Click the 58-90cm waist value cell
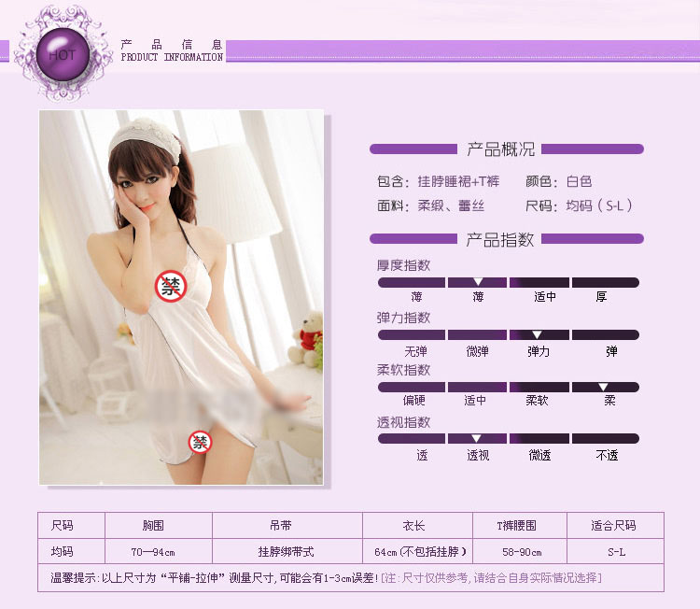Image resolution: width=700 pixels, height=609 pixels. 522,552
